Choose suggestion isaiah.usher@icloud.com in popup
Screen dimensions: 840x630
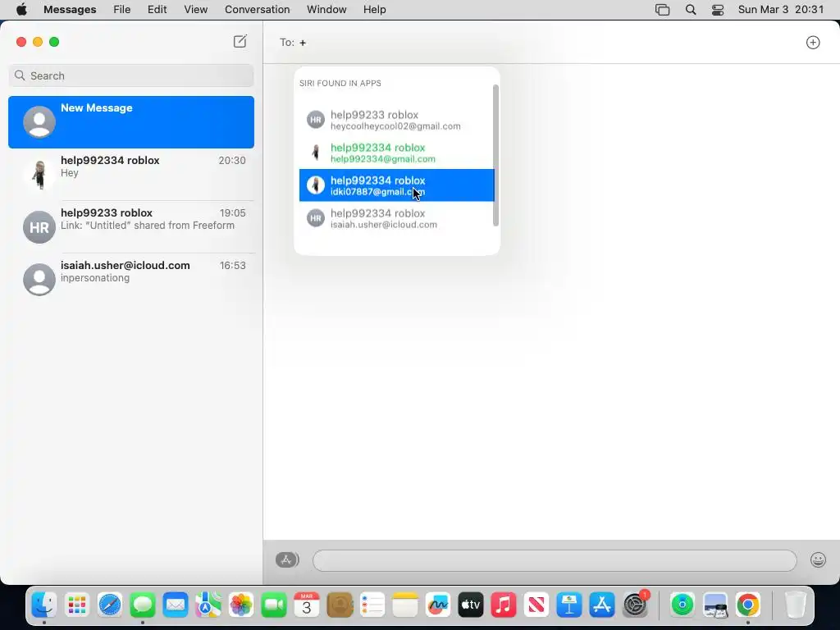coord(396,218)
